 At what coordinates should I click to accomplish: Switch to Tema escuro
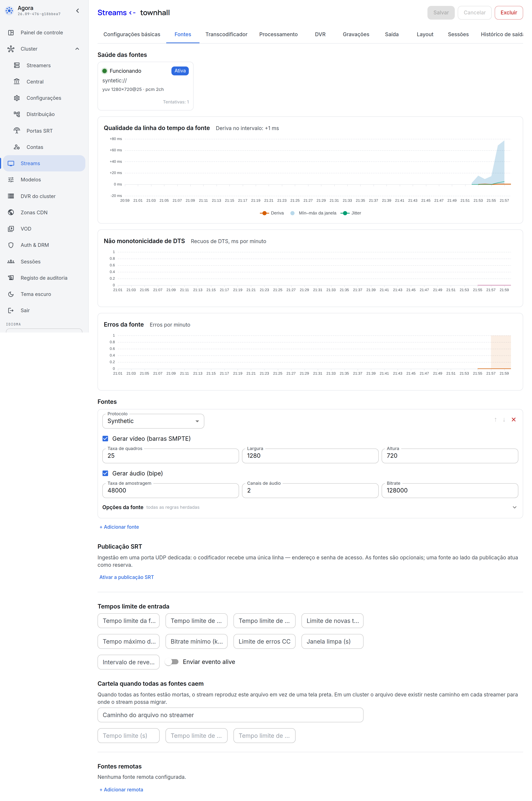click(x=44, y=294)
